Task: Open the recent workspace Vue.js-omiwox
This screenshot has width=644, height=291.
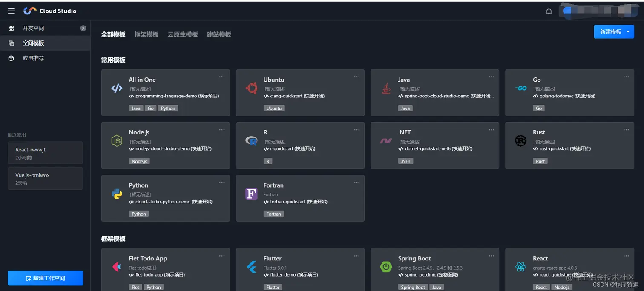Action: point(45,178)
